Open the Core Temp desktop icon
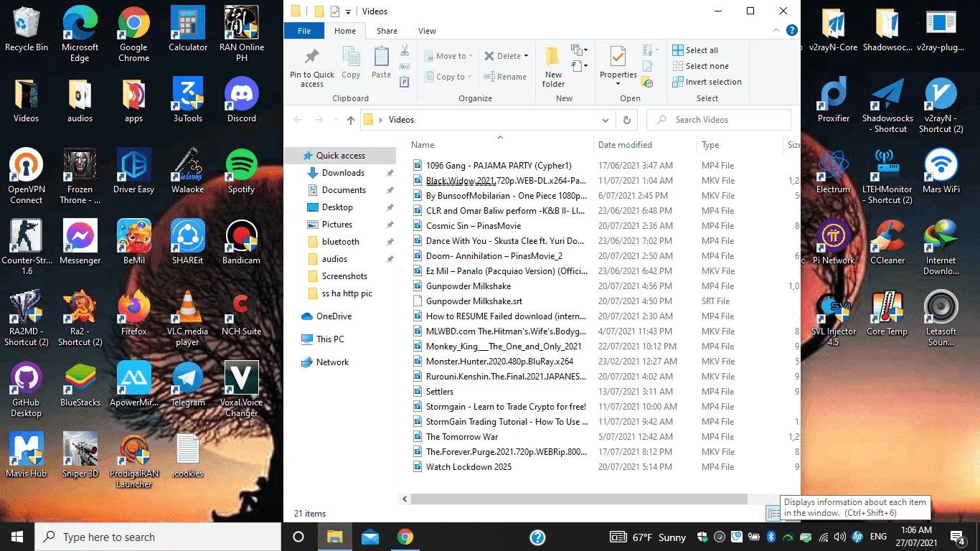Image resolution: width=980 pixels, height=551 pixels. 887,314
